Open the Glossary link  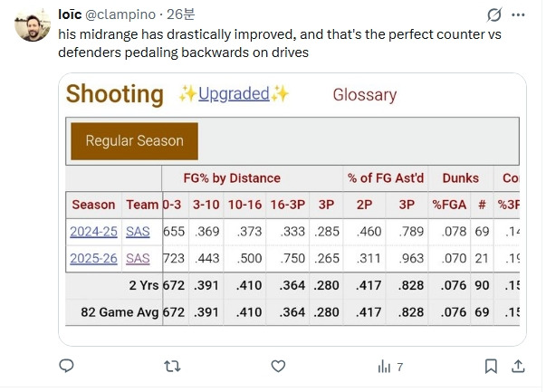(x=364, y=94)
